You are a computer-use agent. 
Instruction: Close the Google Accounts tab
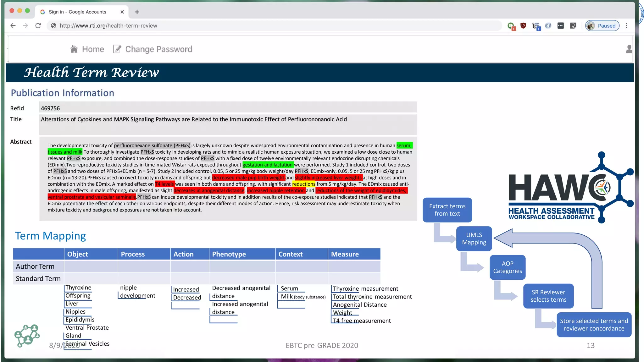(122, 12)
